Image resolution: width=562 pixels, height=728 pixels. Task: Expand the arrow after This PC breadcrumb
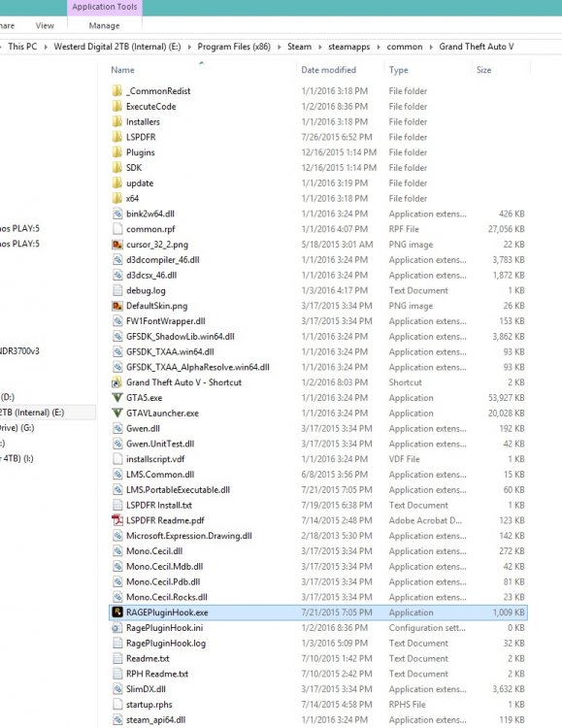(46, 47)
